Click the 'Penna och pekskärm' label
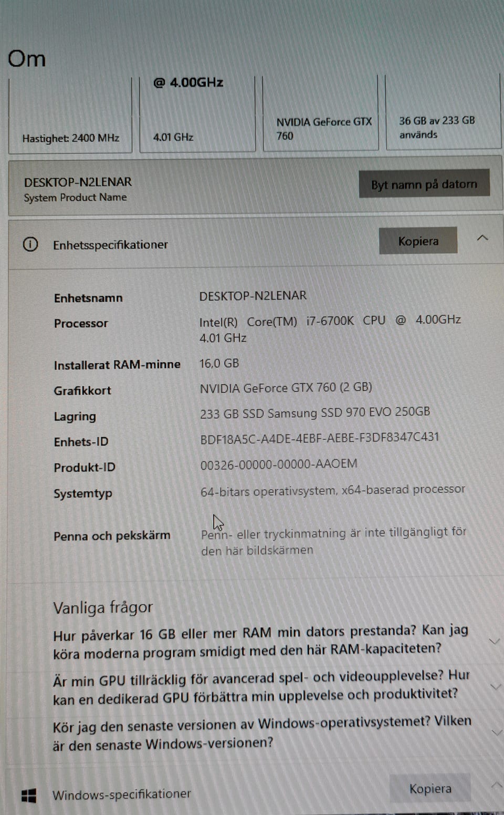Image resolution: width=504 pixels, height=815 pixels. click(x=112, y=535)
